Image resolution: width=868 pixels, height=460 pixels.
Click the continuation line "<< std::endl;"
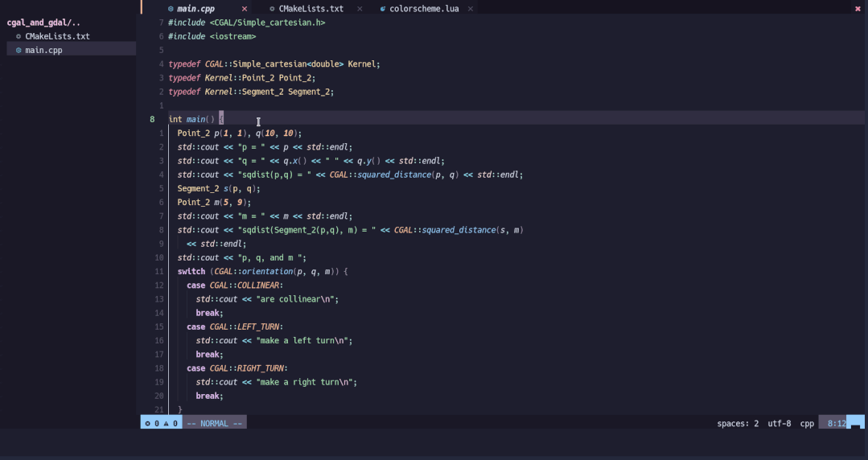(x=216, y=244)
